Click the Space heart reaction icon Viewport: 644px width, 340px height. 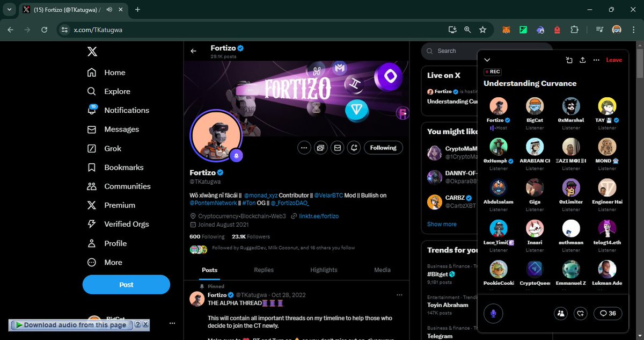580,313
